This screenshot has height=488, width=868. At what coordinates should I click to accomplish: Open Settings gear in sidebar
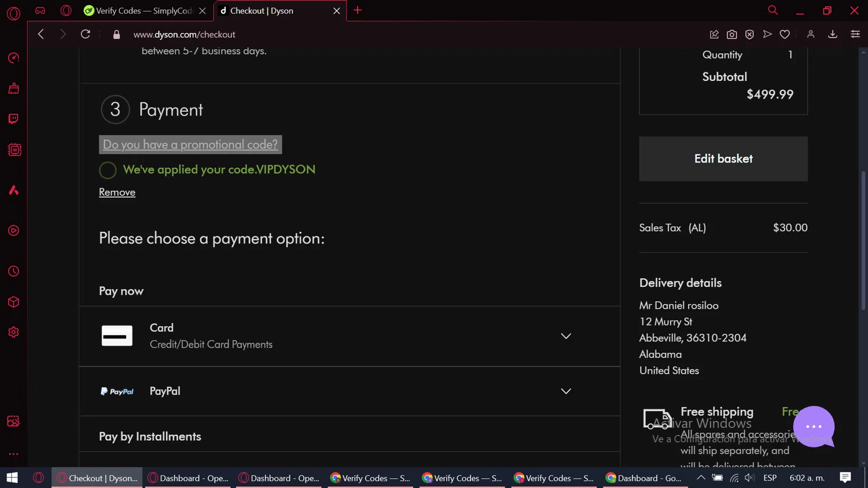pos(13,332)
